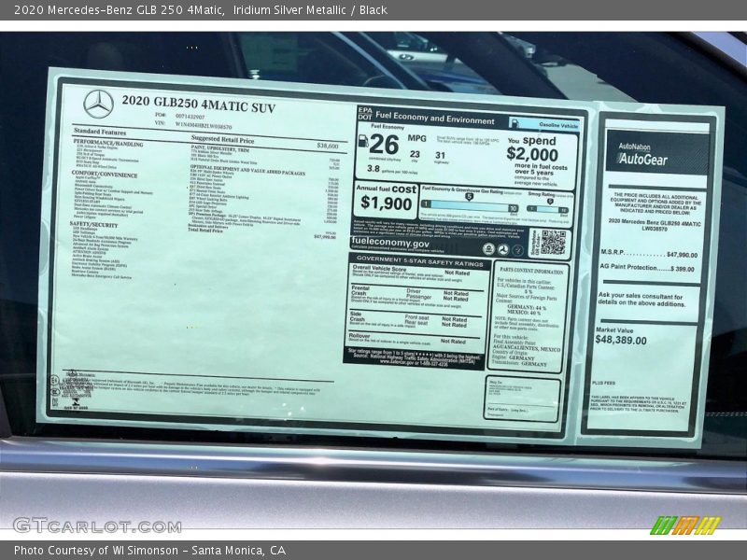Click the '3.8' gallons per 100 miles value

point(373,169)
